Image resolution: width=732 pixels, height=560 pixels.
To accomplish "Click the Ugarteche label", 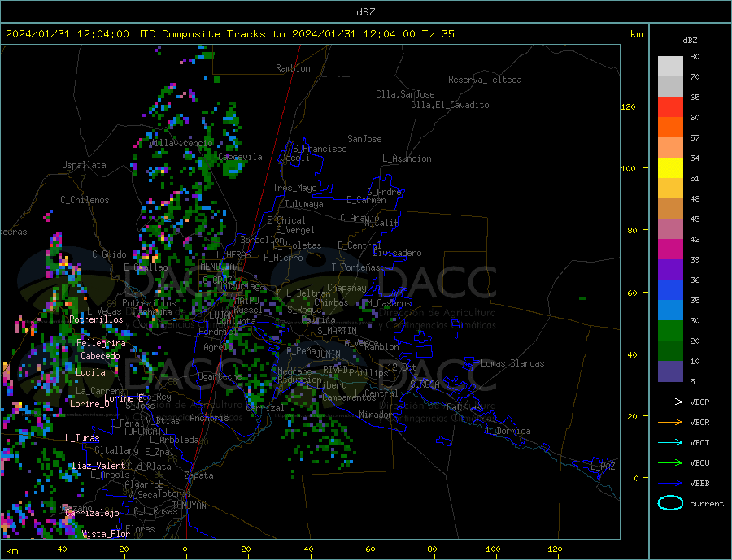I will (x=220, y=376).
